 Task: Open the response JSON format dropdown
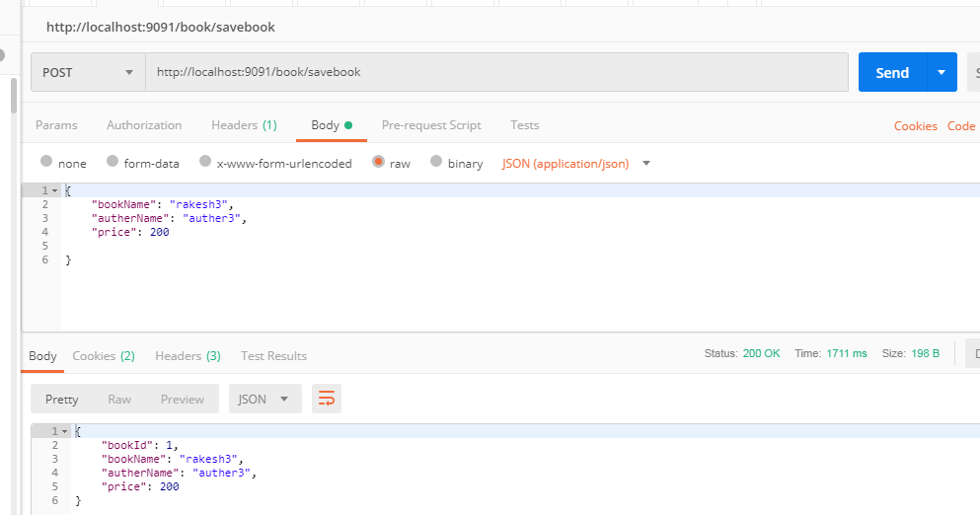264,399
